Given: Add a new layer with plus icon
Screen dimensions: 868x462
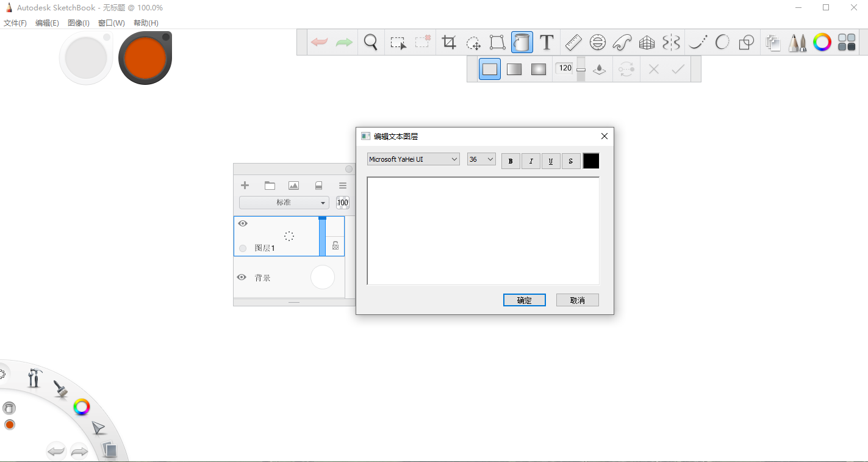Looking at the screenshot, I should (x=245, y=186).
